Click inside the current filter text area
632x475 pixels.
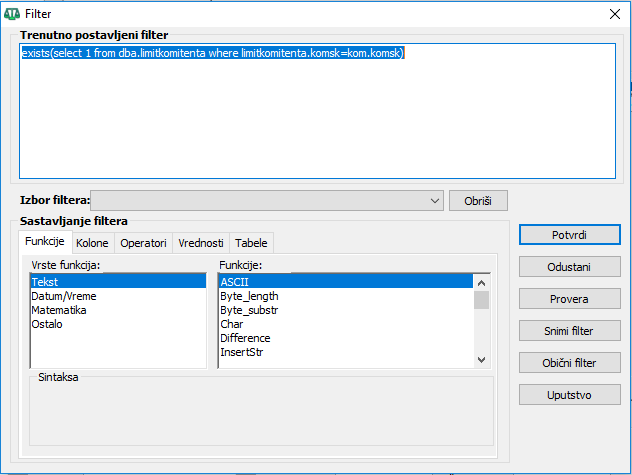coord(317,111)
